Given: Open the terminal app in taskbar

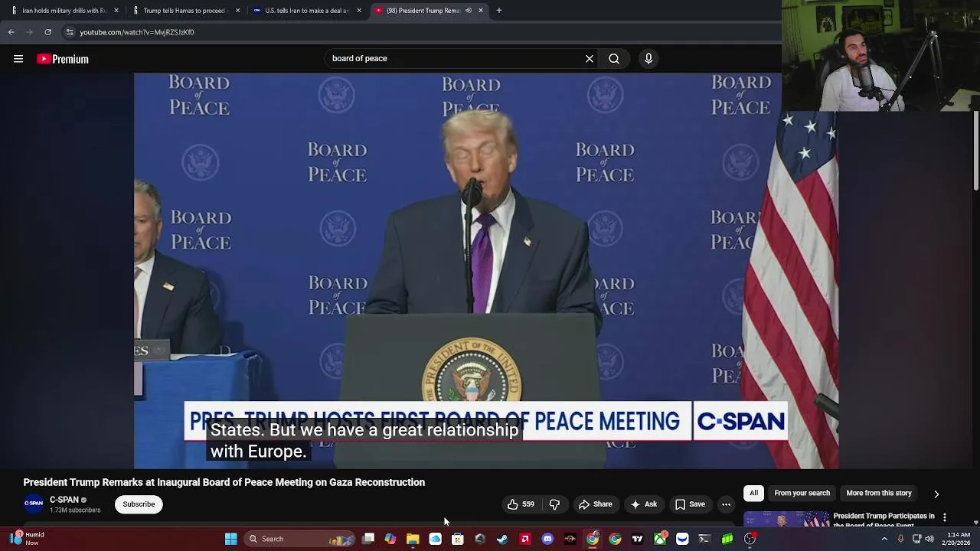Looking at the screenshot, I should coord(704,539).
